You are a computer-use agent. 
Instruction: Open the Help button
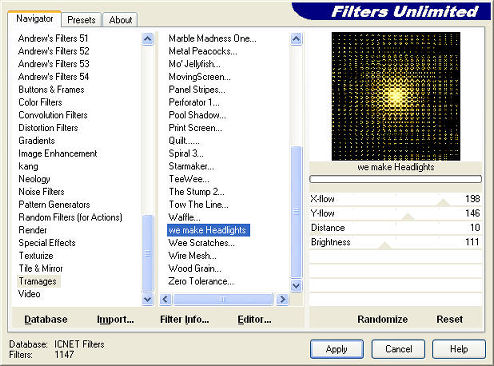pyautogui.click(x=459, y=349)
